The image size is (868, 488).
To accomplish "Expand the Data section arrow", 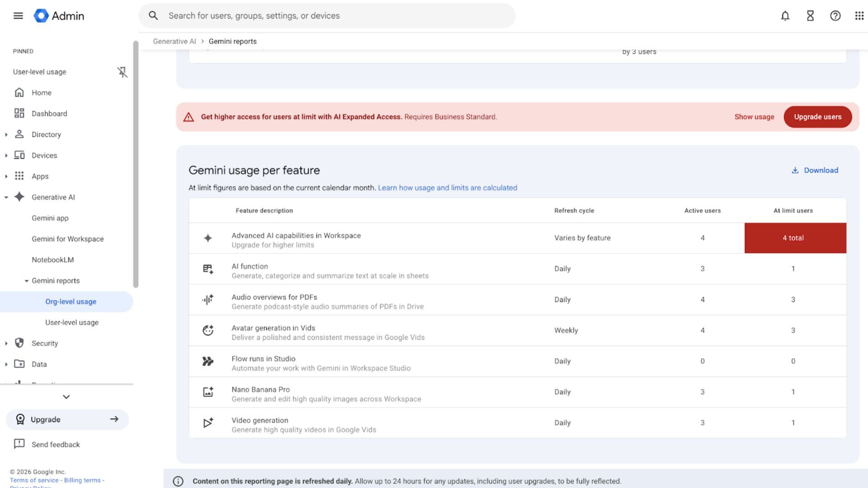I will [x=6, y=364].
